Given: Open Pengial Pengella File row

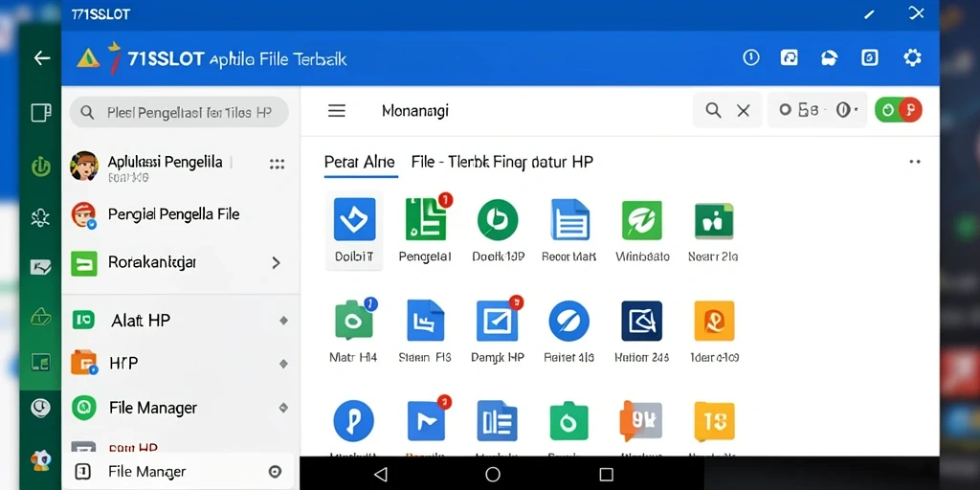Looking at the screenshot, I should (178, 214).
